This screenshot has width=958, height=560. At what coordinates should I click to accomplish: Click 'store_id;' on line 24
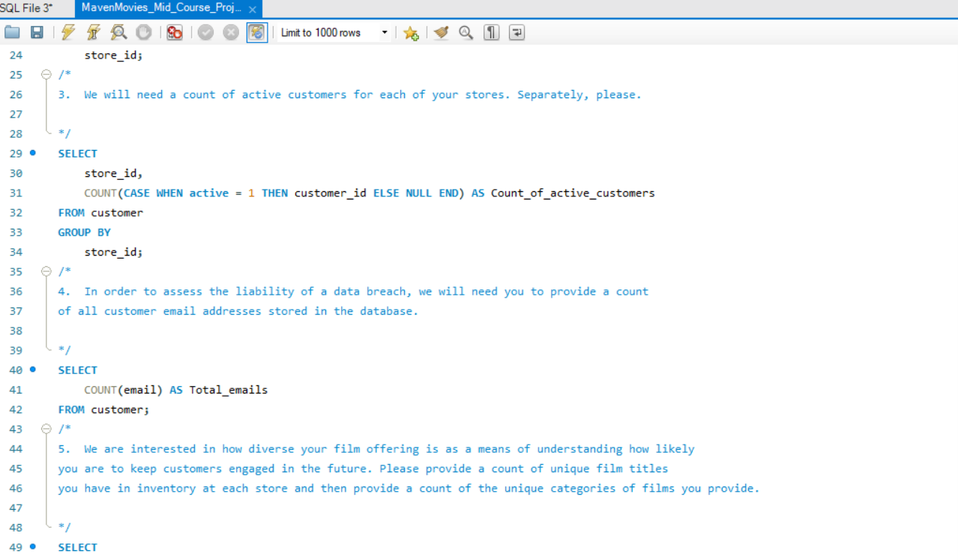click(113, 55)
